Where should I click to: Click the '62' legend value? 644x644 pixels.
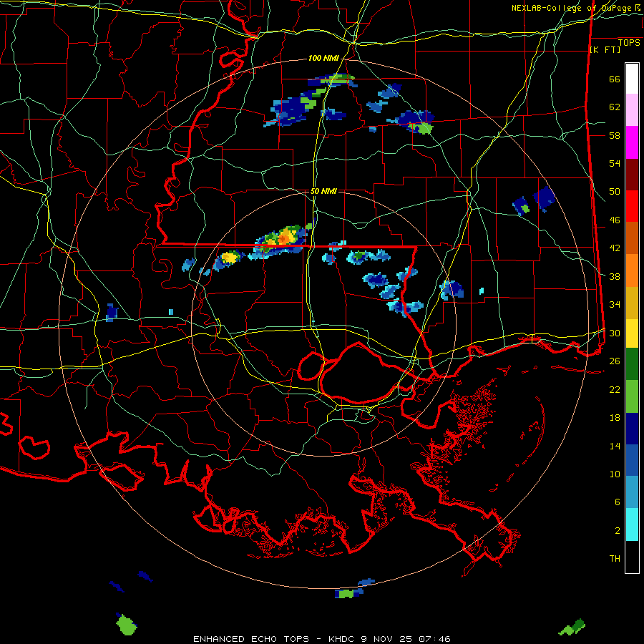[x=615, y=107]
